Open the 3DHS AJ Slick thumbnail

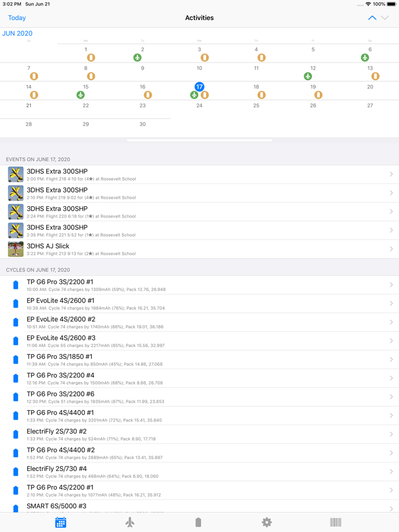15,249
